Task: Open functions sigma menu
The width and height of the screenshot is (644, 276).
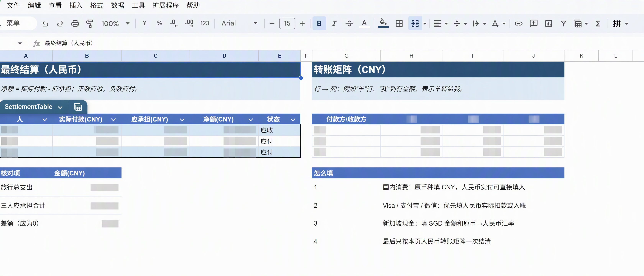Action: coord(598,24)
